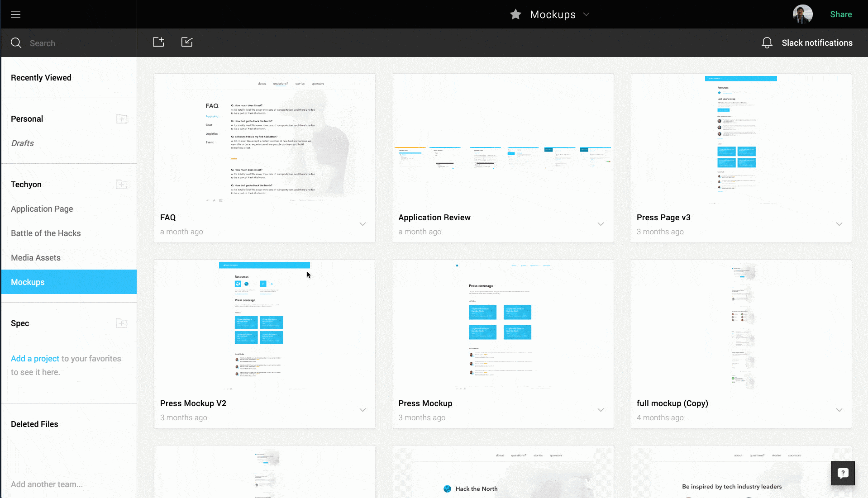Viewport: 868px width, 498px height.
Task: Click the Slack notifications bell icon
Action: 767,43
